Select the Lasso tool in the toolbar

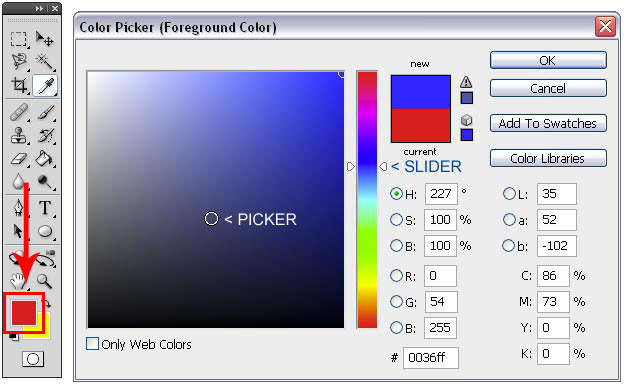(x=19, y=61)
